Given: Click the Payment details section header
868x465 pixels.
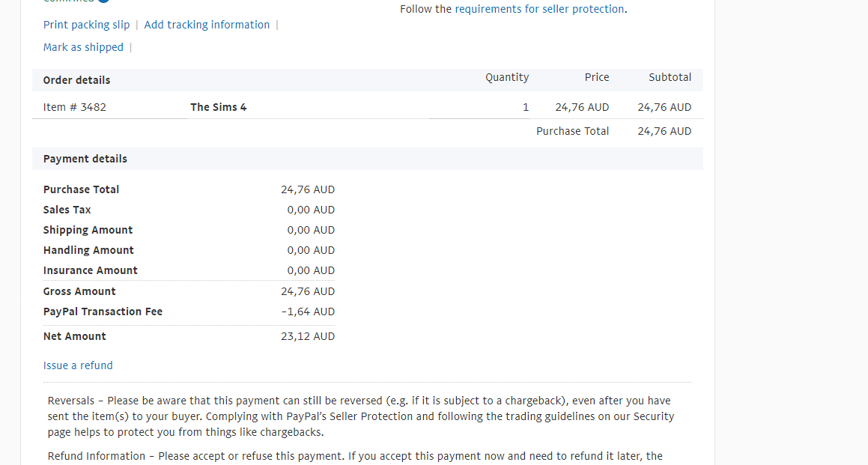Looking at the screenshot, I should tap(85, 159).
